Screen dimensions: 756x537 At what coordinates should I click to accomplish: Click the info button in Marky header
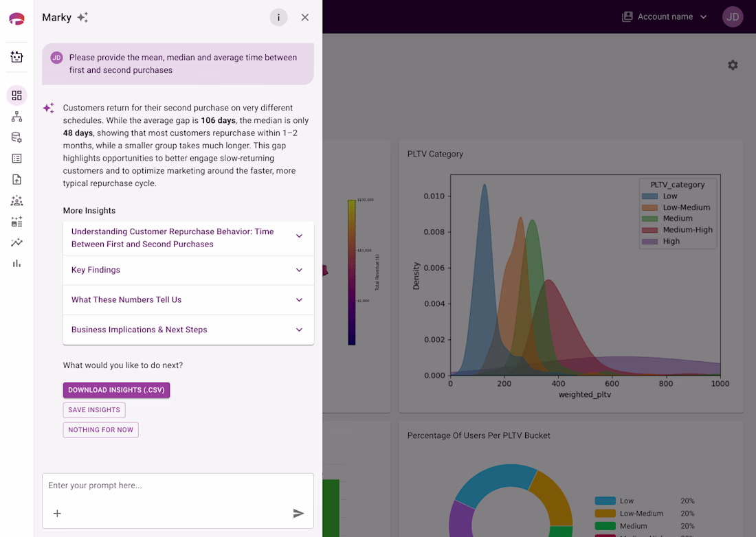tap(278, 17)
